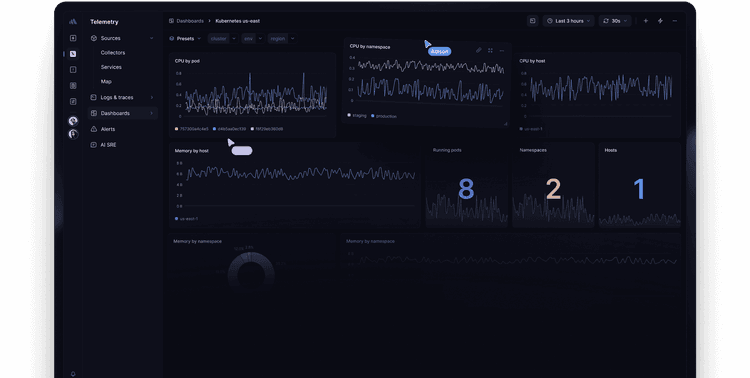Click the Telemetry sidebar heading

tap(104, 22)
